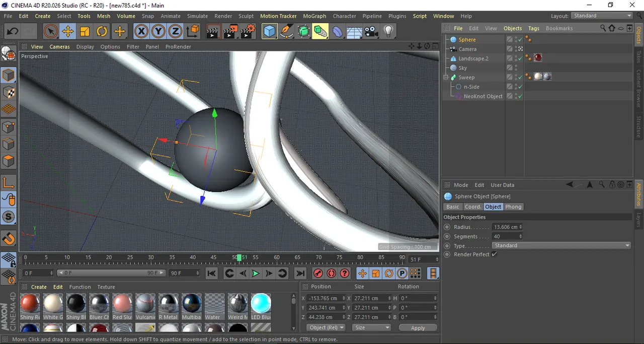Click Apply button in coordinates
644x344 pixels.
pyautogui.click(x=418, y=327)
